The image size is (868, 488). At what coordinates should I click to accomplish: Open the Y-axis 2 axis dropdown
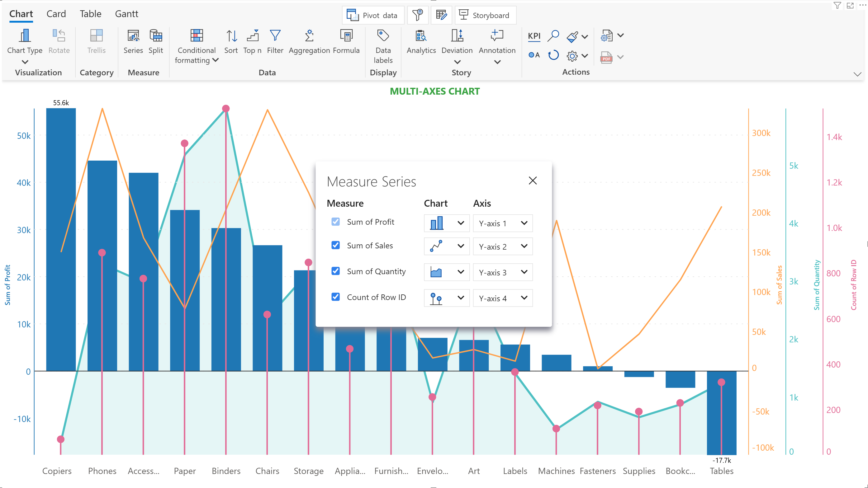click(x=502, y=246)
